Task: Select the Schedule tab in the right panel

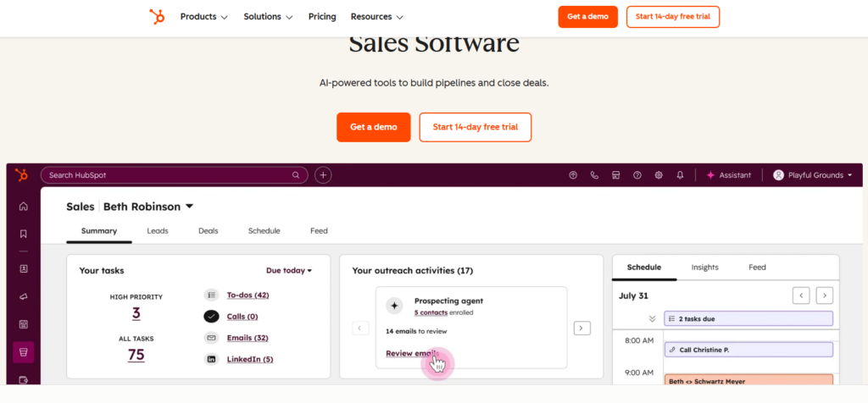Action: point(644,268)
